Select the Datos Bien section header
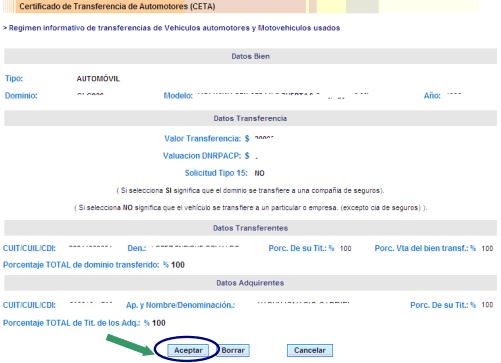The image size is (501, 363). pos(250,56)
